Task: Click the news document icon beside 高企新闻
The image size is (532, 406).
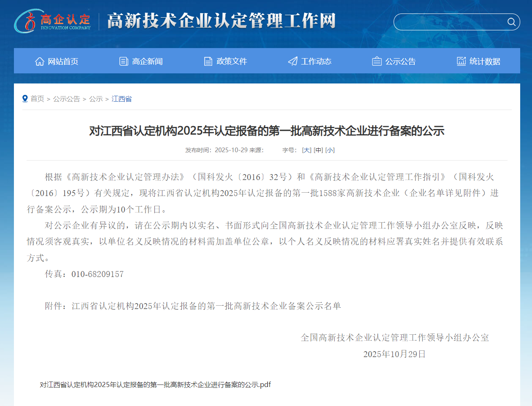Action: [x=123, y=61]
